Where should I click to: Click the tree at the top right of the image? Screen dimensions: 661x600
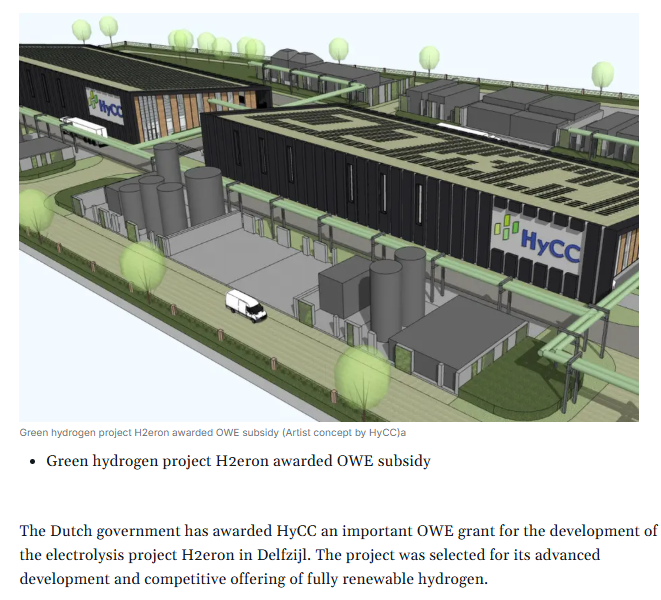point(601,74)
